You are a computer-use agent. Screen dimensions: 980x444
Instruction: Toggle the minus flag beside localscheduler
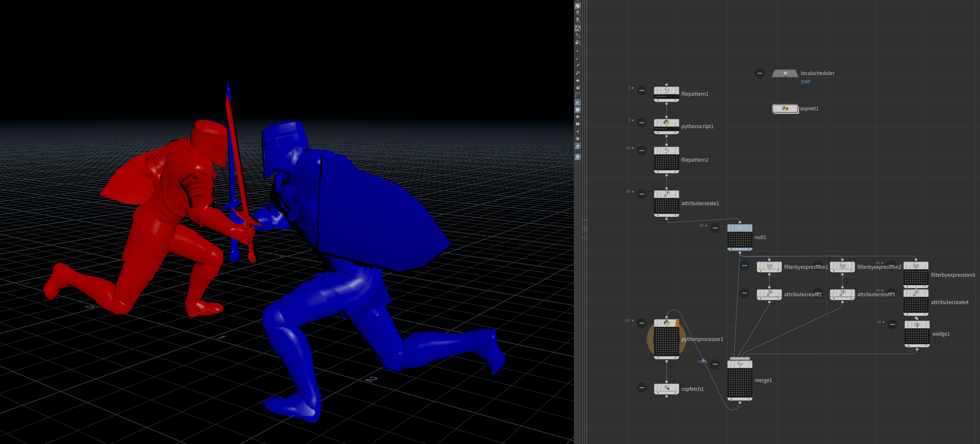pyautogui.click(x=759, y=73)
